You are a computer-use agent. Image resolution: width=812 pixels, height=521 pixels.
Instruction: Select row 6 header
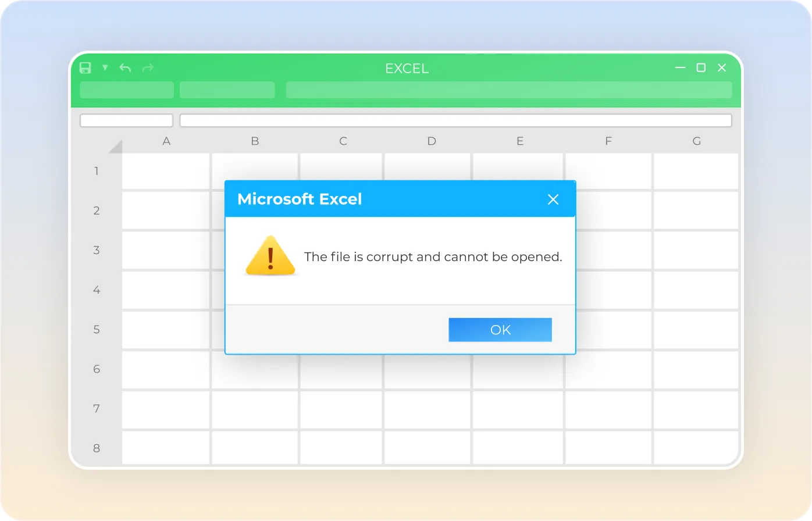(x=97, y=369)
